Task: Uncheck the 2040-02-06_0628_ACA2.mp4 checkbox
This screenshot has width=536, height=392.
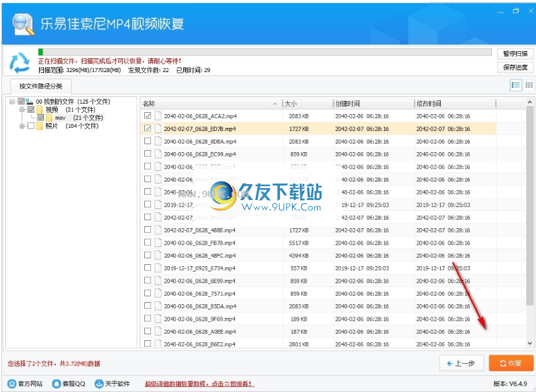Action: tap(148, 115)
